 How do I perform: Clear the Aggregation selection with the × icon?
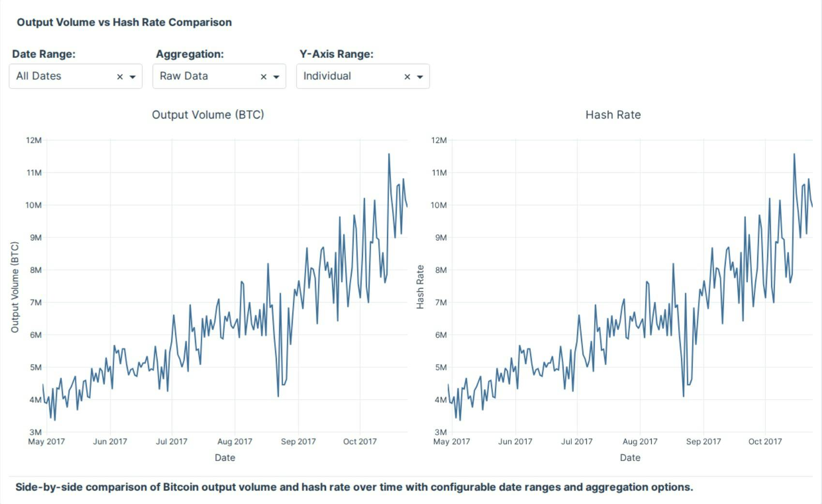click(x=264, y=76)
